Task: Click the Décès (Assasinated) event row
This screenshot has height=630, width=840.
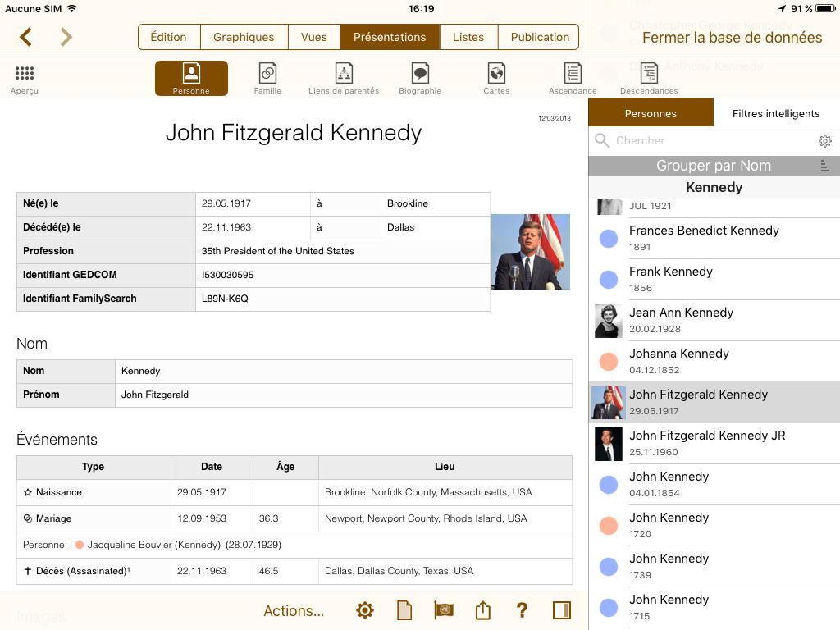Action: tap(294, 571)
